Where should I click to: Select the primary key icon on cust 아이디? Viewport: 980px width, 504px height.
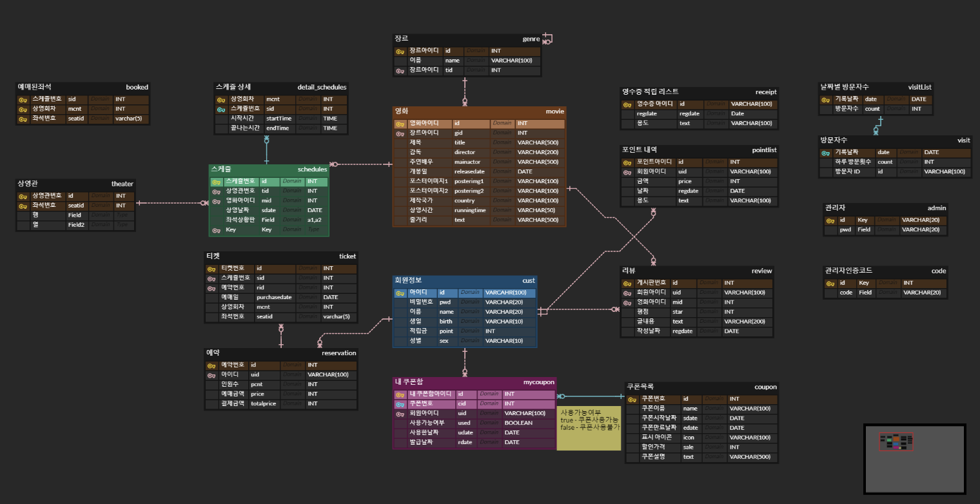pyautogui.click(x=400, y=292)
